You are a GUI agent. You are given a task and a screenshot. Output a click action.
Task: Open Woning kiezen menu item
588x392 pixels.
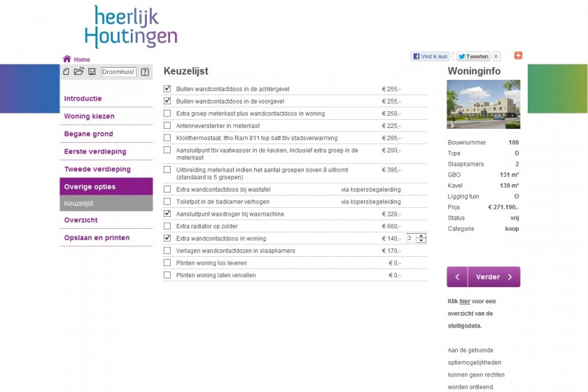pos(90,116)
